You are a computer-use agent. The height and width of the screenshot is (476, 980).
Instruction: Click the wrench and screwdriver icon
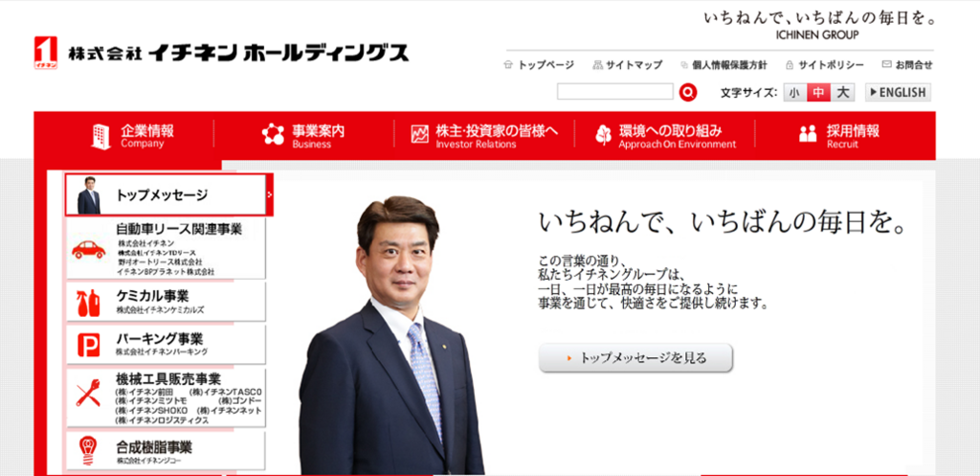pos(88,394)
